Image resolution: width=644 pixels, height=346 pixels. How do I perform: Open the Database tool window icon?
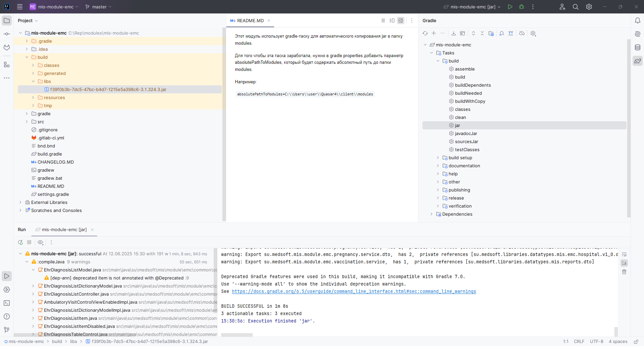click(638, 47)
